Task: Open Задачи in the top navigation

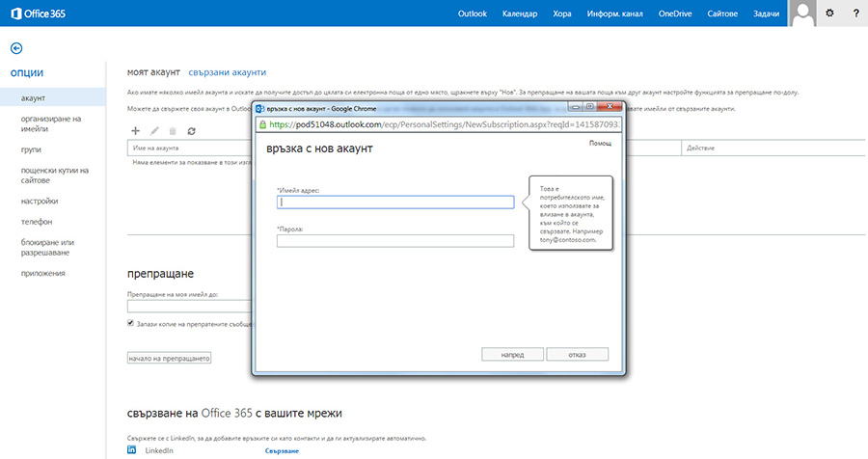Action: tap(766, 13)
